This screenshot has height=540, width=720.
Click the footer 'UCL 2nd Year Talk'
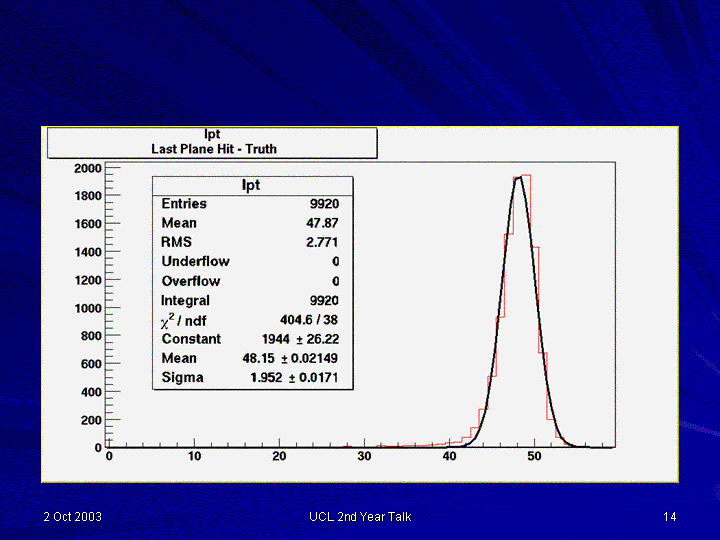pyautogui.click(x=360, y=517)
